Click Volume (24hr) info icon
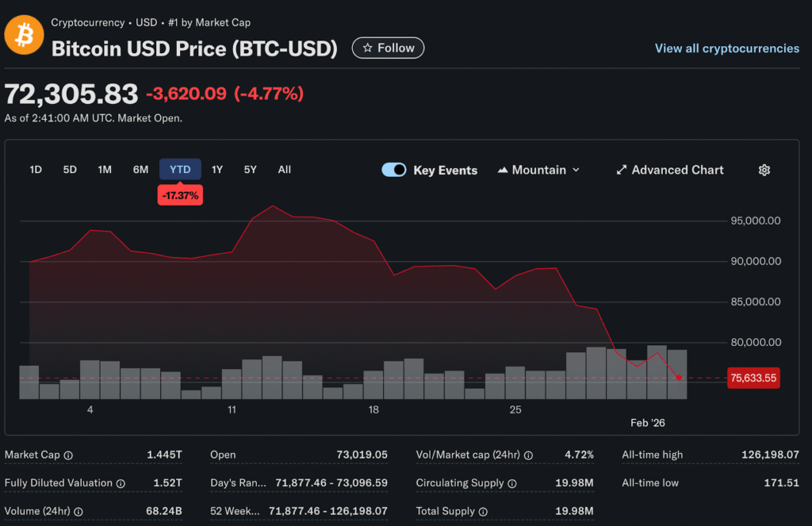Viewport: 812px width, 526px height. click(x=79, y=512)
